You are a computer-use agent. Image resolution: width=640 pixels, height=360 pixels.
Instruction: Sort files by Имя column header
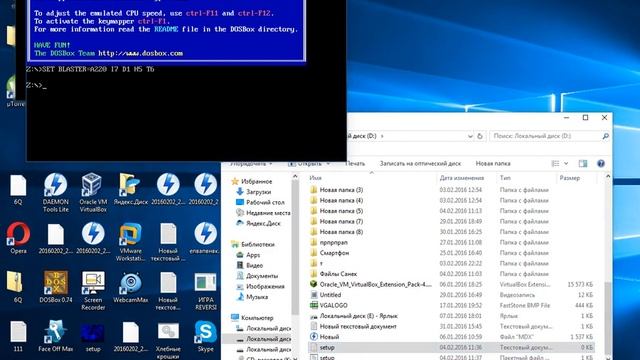[315, 178]
